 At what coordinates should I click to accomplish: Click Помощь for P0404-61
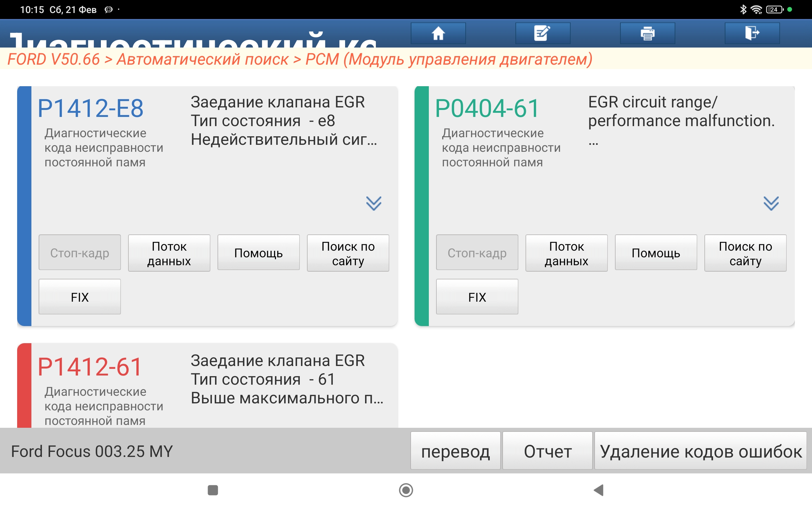coord(656,253)
